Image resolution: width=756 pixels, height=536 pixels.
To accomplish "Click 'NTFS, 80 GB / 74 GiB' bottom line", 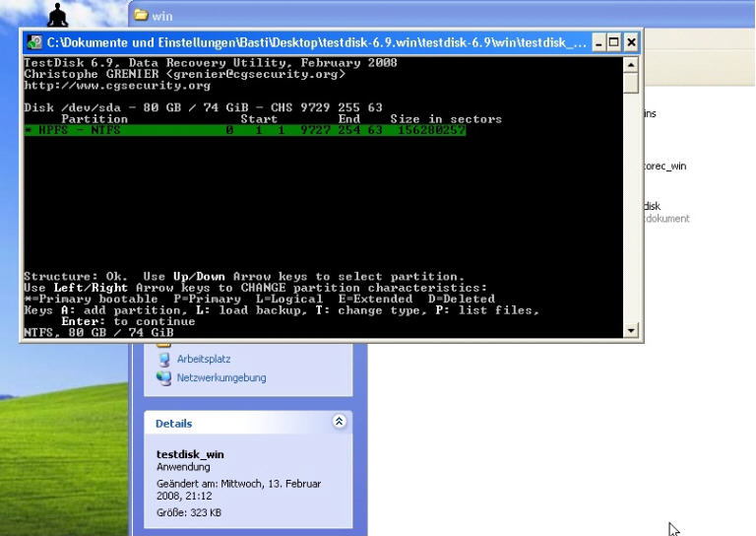I will click(x=98, y=332).
